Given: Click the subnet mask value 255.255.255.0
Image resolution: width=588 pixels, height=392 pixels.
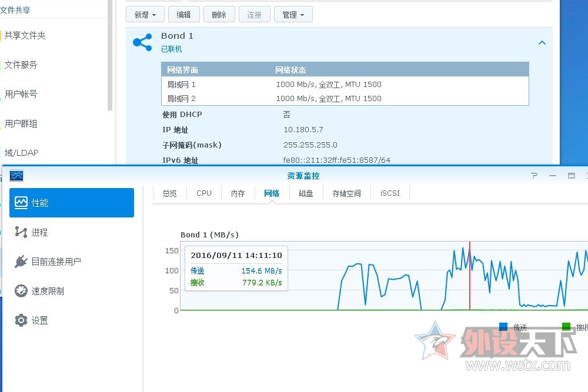Looking at the screenshot, I should coord(310,145).
